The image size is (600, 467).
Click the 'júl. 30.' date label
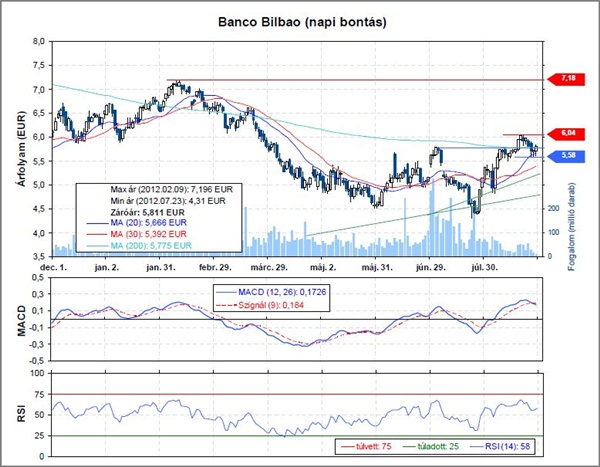click(x=483, y=268)
